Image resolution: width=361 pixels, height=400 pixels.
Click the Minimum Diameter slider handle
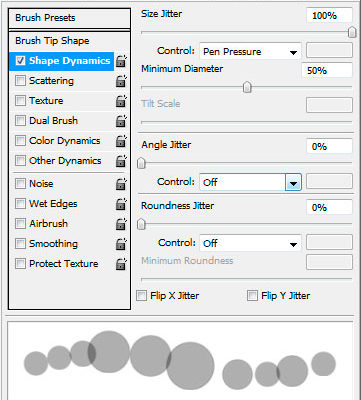point(247,88)
